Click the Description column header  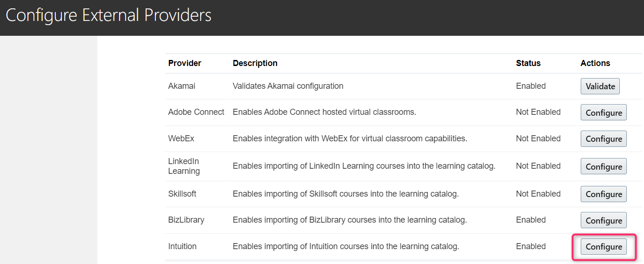(255, 63)
